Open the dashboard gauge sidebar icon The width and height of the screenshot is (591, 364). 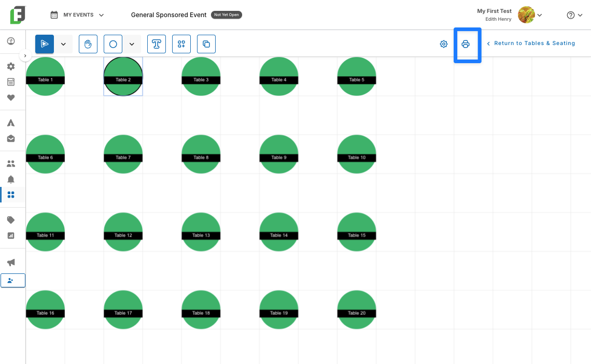pyautogui.click(x=11, y=41)
